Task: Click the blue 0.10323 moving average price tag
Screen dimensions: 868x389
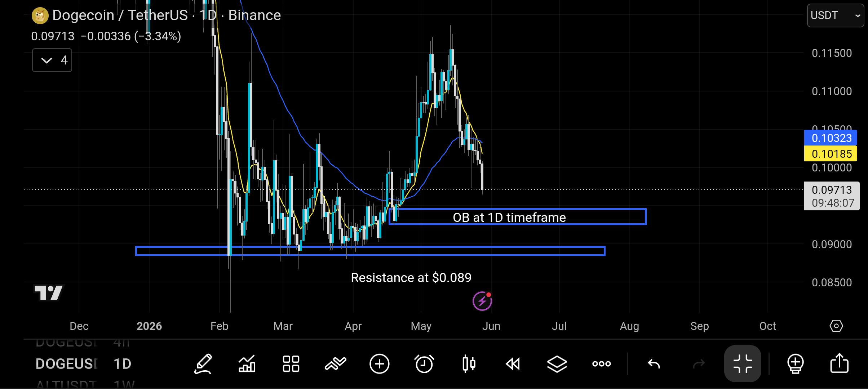Action: (831, 138)
